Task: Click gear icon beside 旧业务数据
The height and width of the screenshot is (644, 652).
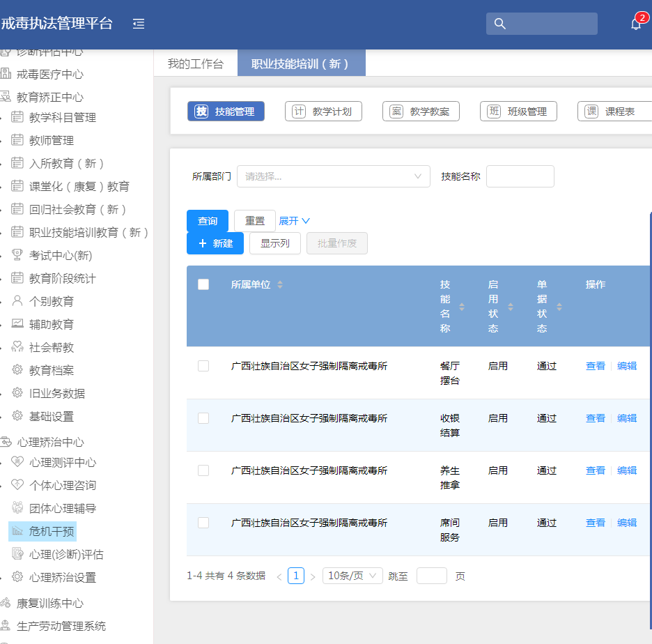Action: (17, 392)
